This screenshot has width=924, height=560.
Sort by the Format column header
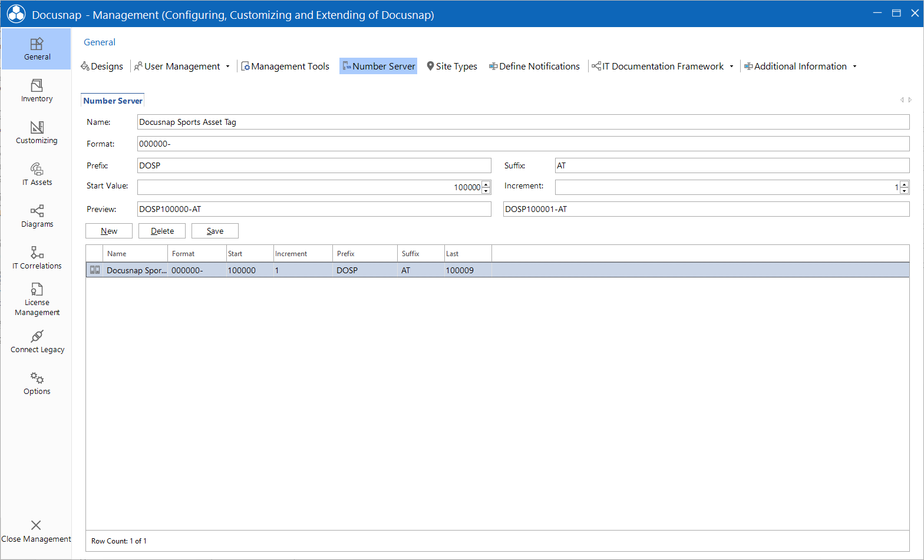click(x=197, y=254)
